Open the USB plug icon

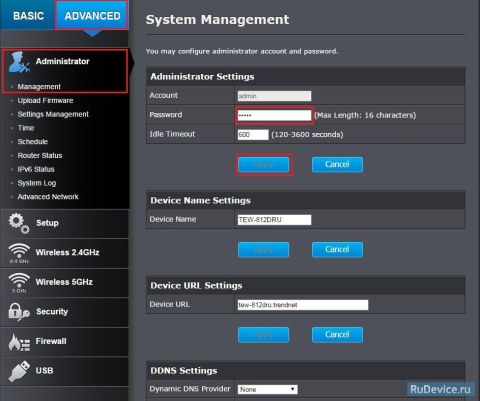pyautogui.click(x=19, y=371)
